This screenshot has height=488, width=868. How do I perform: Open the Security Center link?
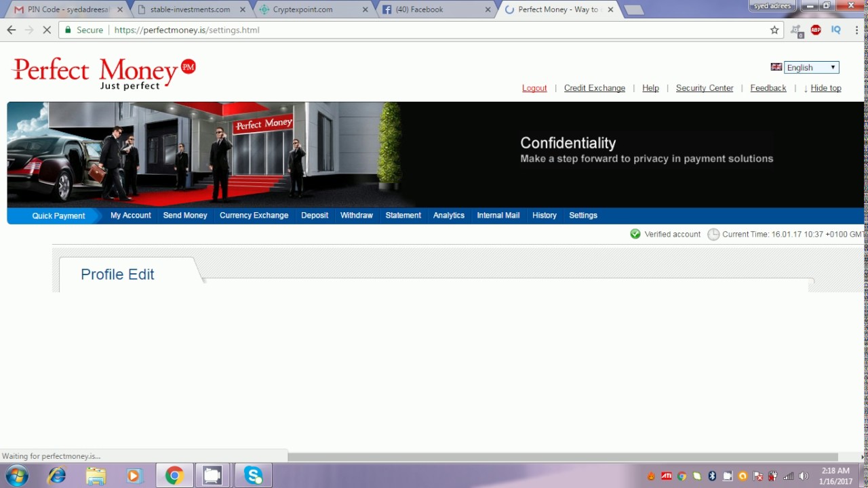[x=705, y=88]
